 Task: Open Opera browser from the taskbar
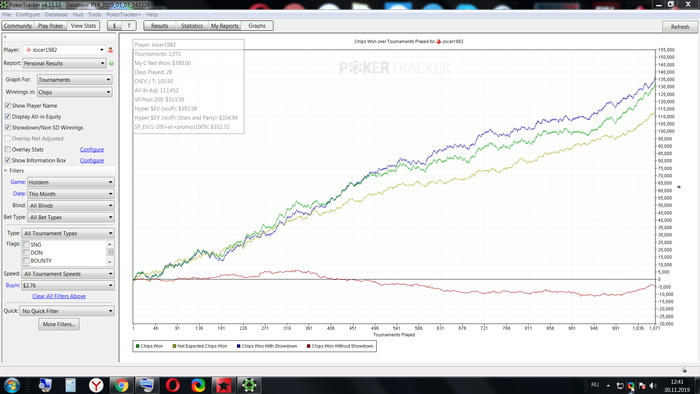173,385
